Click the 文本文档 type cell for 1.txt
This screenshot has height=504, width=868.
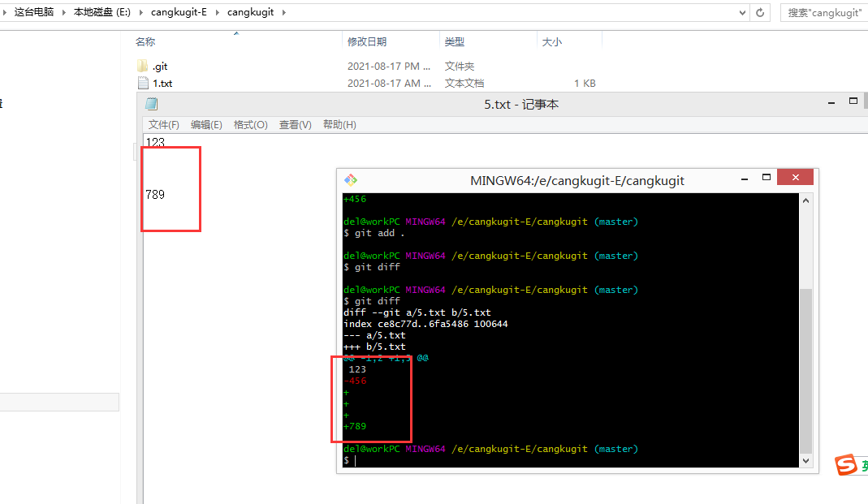(464, 83)
